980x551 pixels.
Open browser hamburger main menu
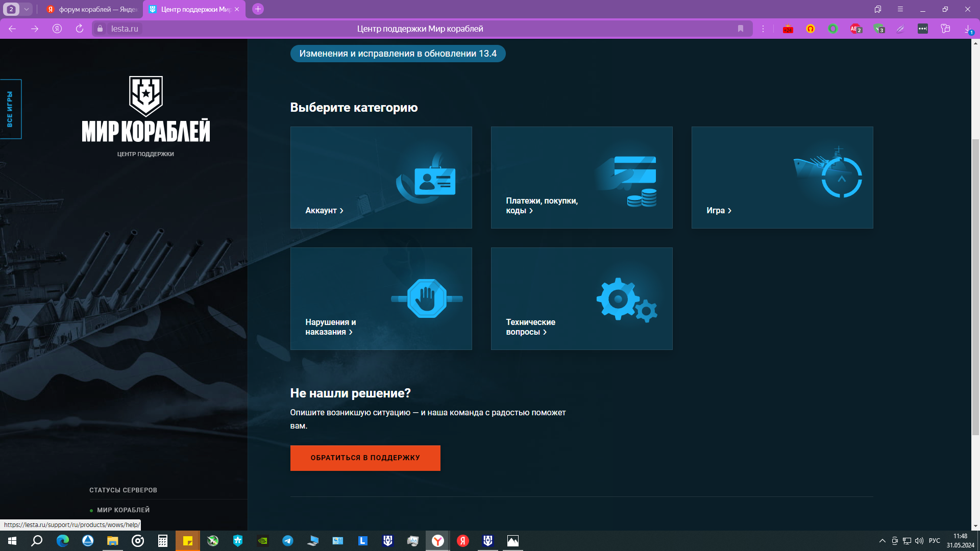pyautogui.click(x=900, y=9)
